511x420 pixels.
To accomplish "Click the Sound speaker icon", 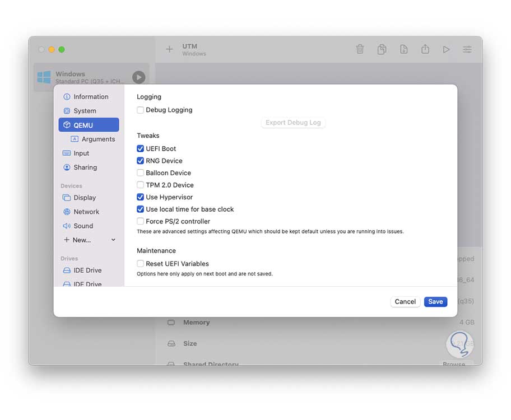I will coord(67,226).
